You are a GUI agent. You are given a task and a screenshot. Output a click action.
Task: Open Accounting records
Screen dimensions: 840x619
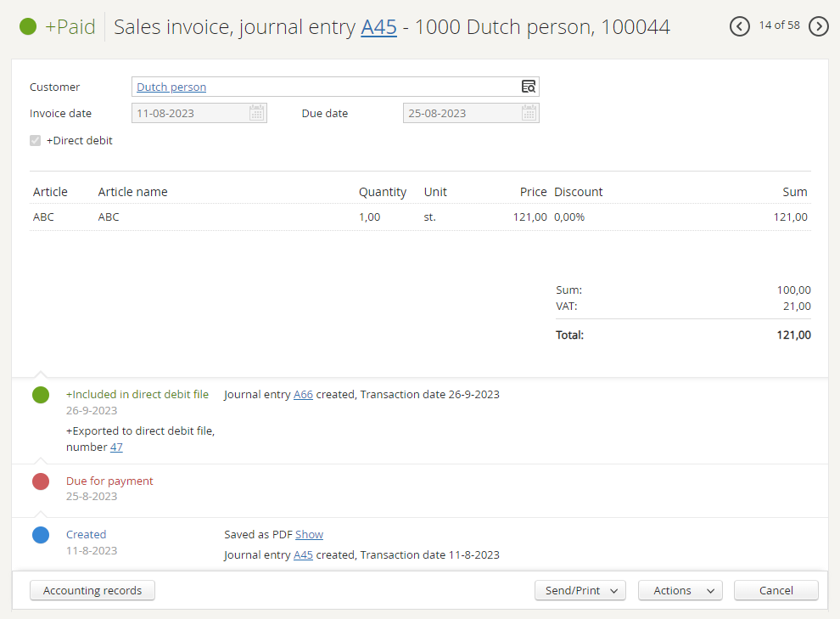tap(92, 591)
